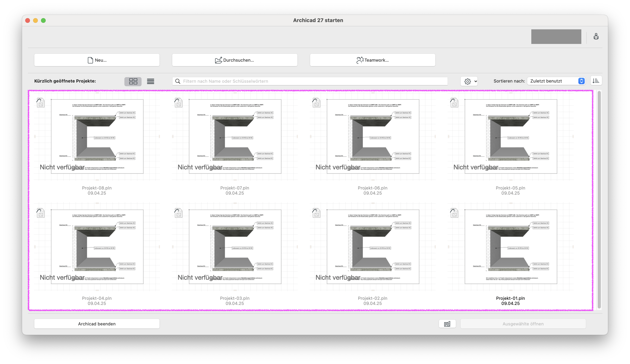Click Ausgewählte öffnen button

pos(523,324)
